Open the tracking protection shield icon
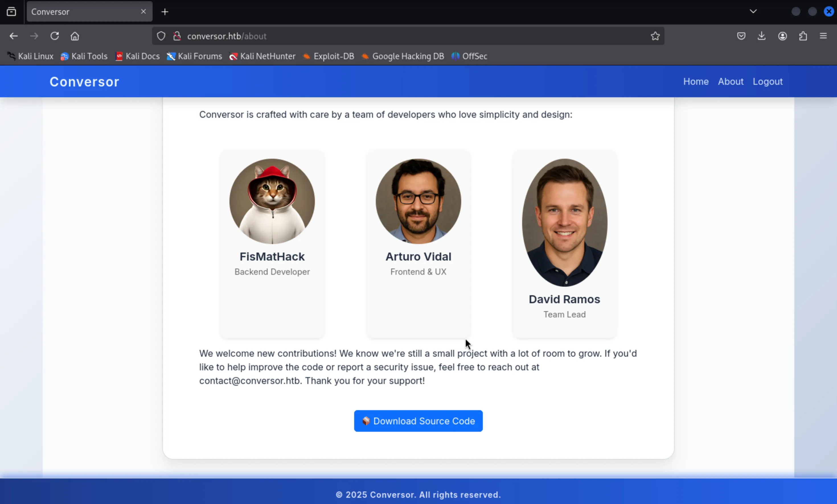 pyautogui.click(x=161, y=36)
